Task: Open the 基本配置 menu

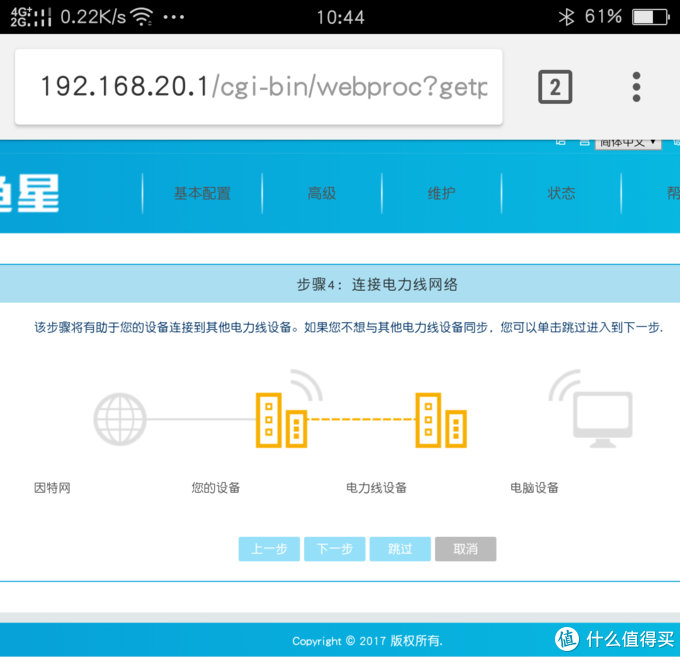Action: click(202, 193)
